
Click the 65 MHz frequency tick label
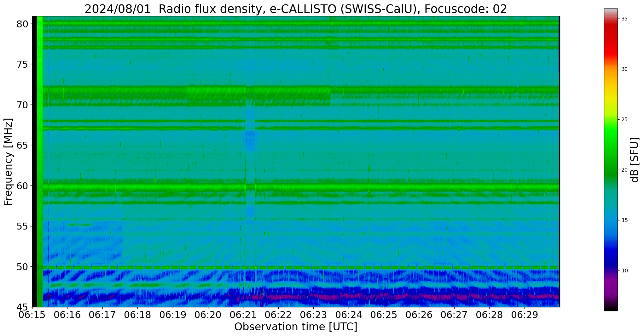point(22,145)
